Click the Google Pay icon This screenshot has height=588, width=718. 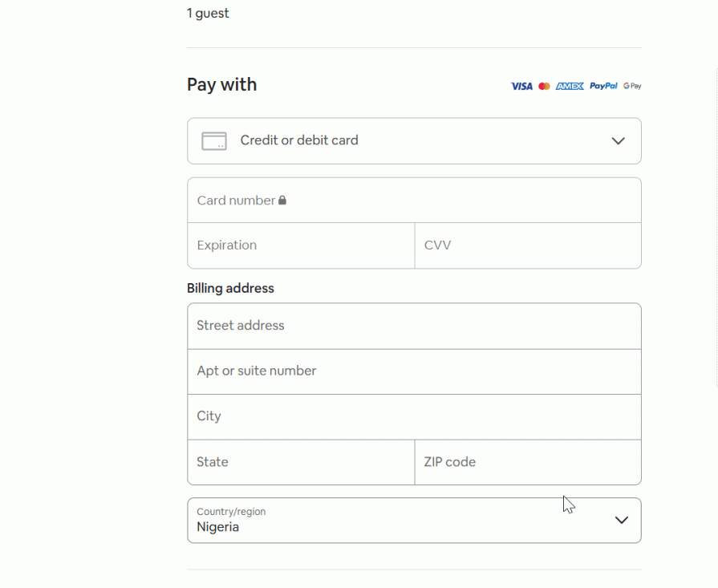tap(631, 86)
